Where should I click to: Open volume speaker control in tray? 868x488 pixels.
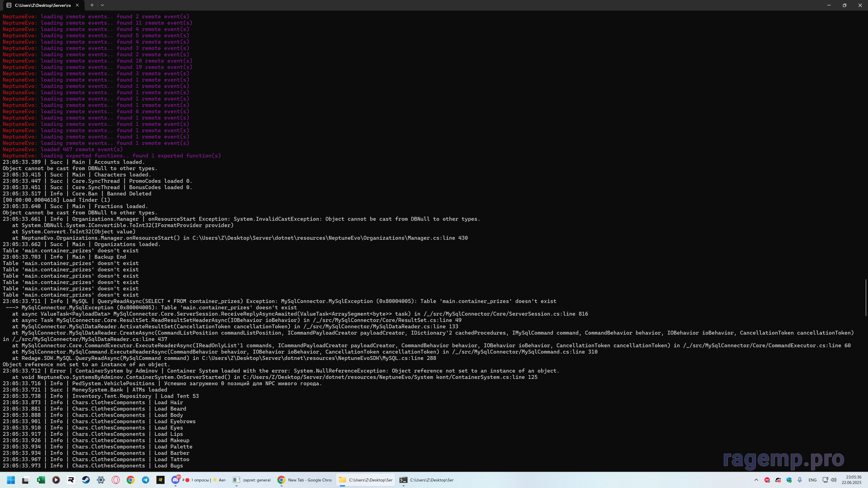tap(834, 480)
